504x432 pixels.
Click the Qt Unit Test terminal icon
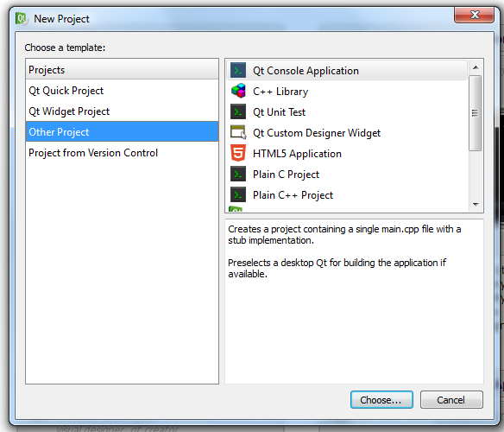pyautogui.click(x=238, y=111)
